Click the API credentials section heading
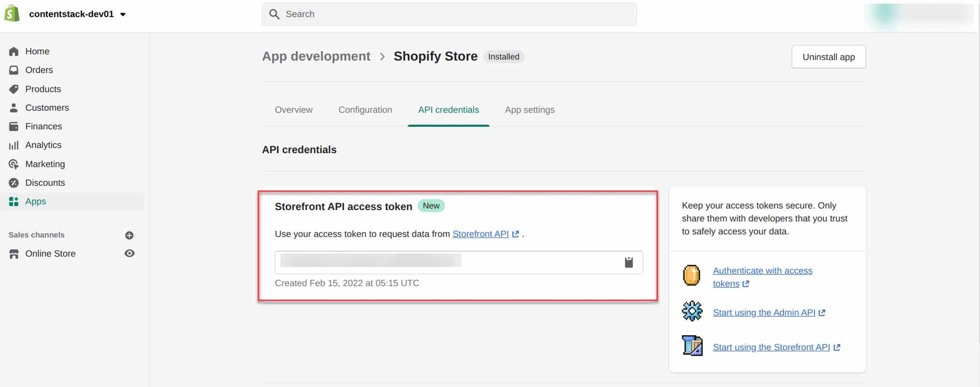980x387 pixels. coord(299,150)
